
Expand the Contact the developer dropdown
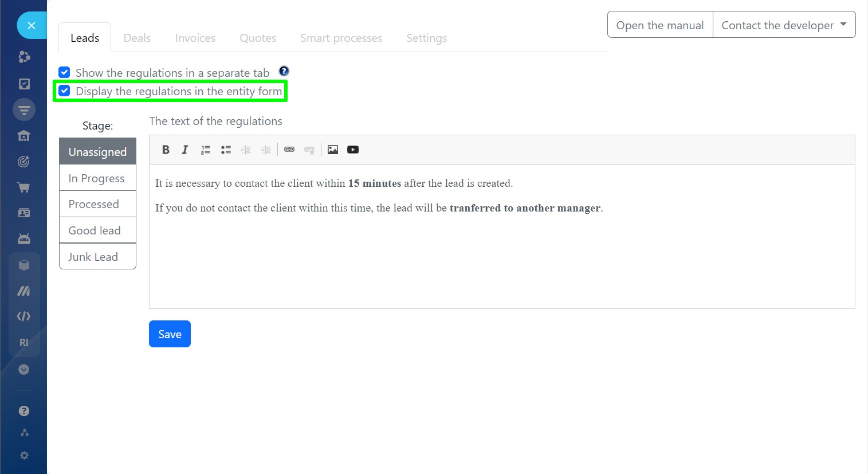click(784, 25)
